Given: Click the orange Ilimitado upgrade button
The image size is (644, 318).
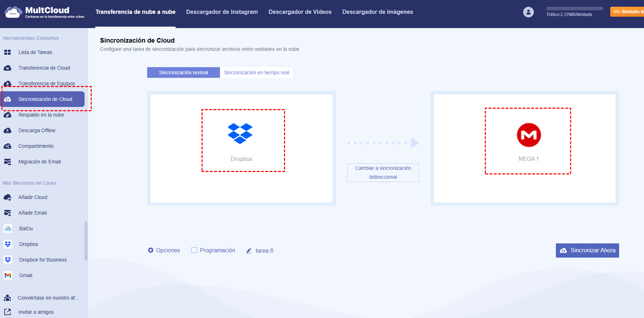Looking at the screenshot, I should point(627,12).
